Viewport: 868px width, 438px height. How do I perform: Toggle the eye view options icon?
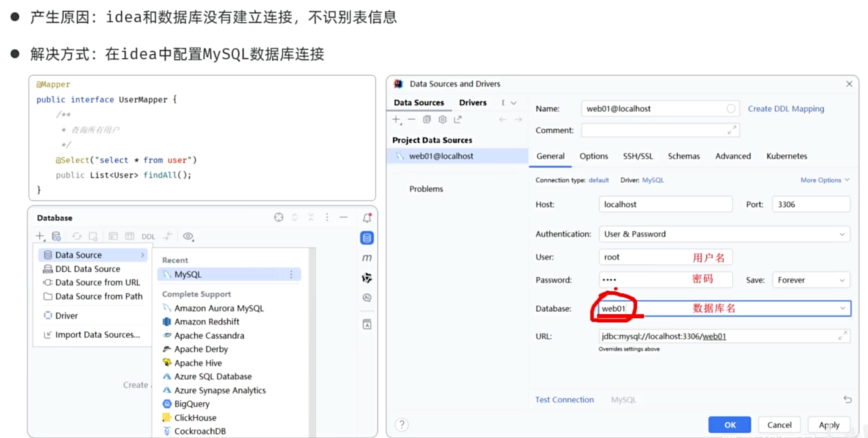point(188,236)
